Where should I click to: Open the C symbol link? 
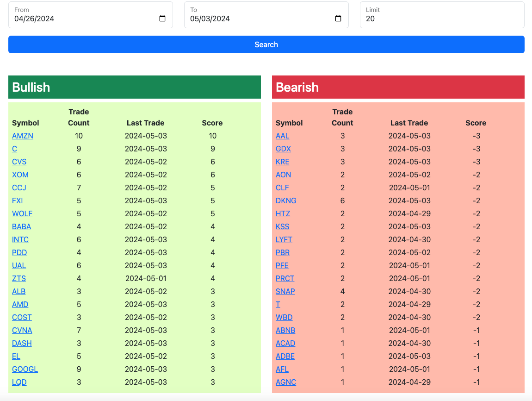(14, 149)
